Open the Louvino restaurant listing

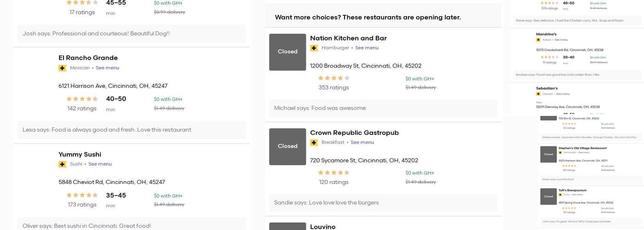322,227
